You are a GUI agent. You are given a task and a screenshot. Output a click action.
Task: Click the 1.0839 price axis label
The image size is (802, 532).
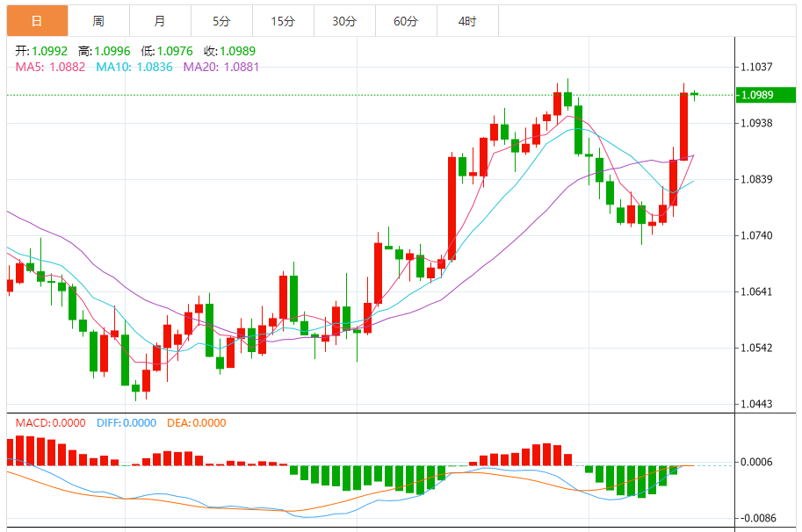click(x=756, y=179)
